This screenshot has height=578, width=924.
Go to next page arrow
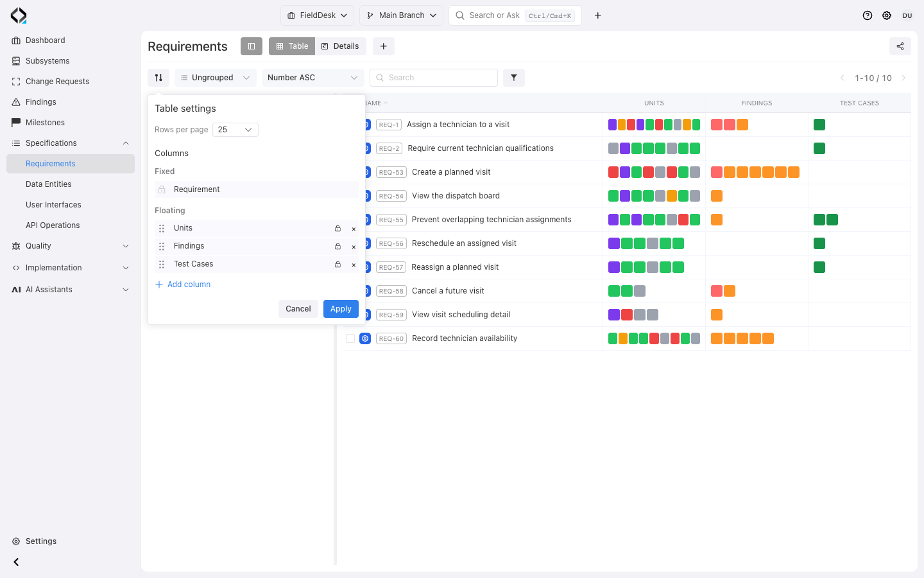(x=904, y=78)
